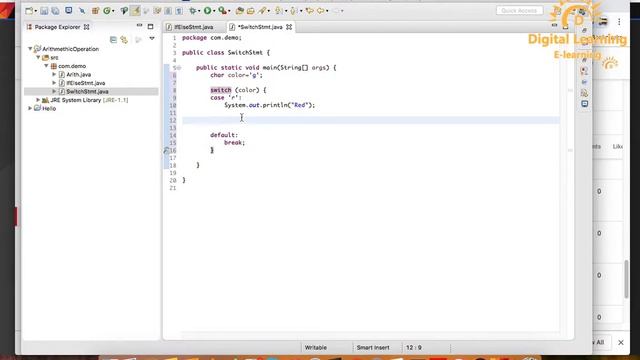Switch to the *SwitchStmt.java editor tab
This screenshot has height=360, width=640.
[260, 27]
